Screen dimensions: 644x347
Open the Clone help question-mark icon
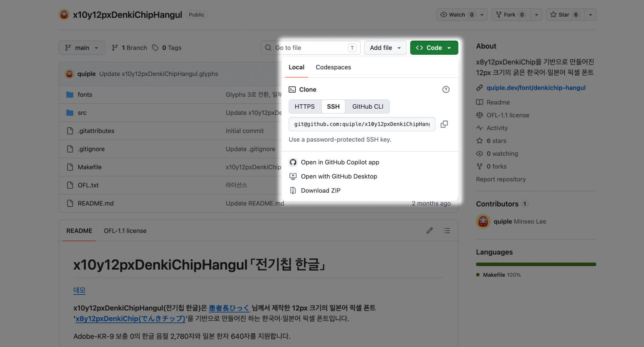pos(446,89)
